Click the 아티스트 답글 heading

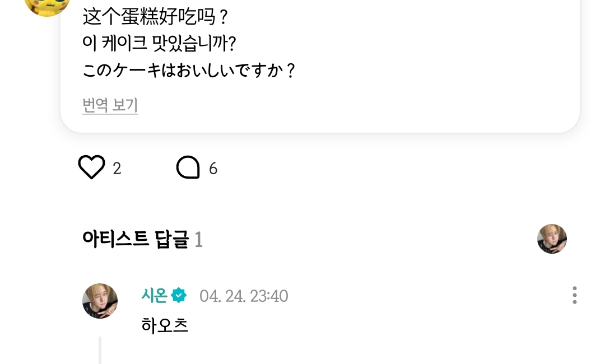click(x=135, y=240)
